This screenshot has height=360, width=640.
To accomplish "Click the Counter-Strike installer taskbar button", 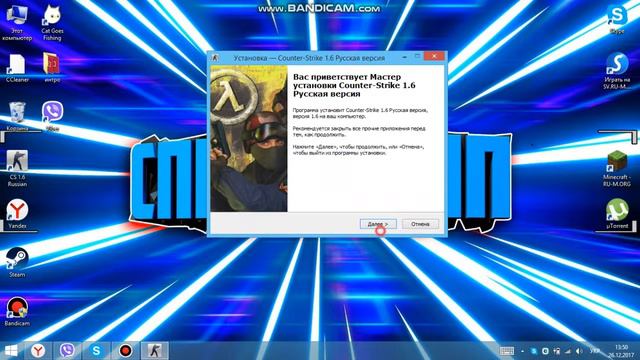I will tap(155, 351).
